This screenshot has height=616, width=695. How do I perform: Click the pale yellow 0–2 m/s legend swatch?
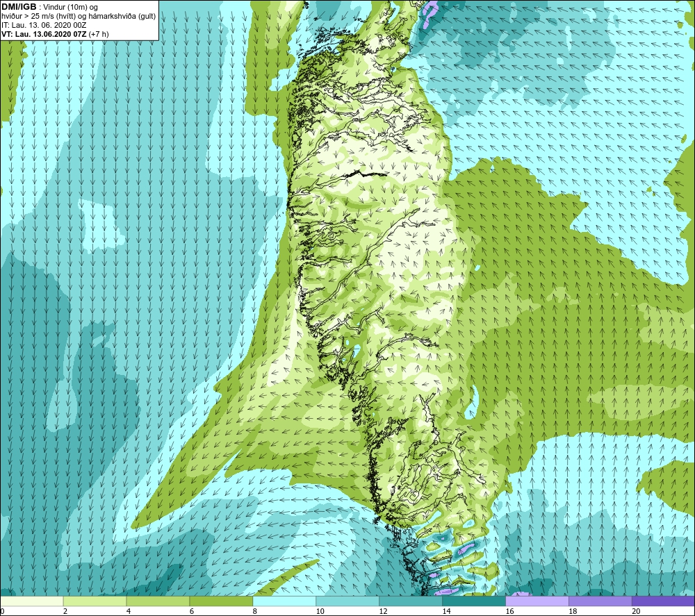click(x=32, y=601)
